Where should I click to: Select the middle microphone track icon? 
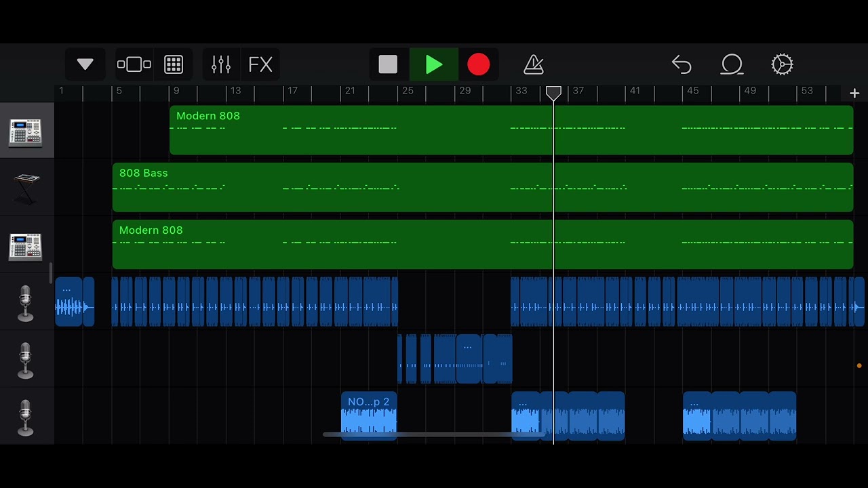[x=25, y=361]
